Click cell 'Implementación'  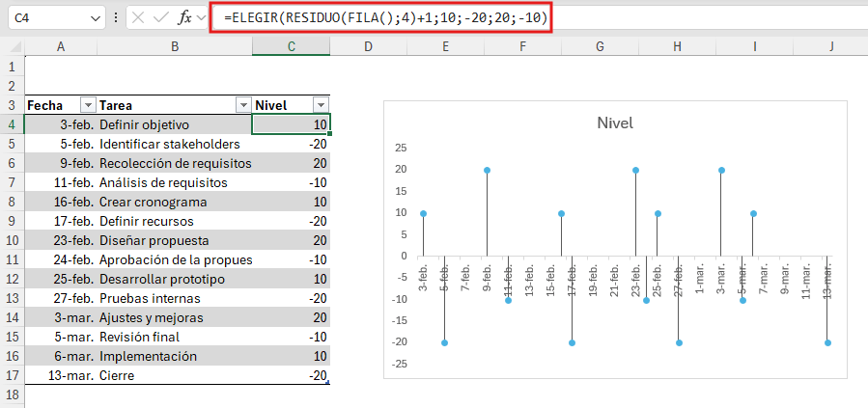coord(175,357)
